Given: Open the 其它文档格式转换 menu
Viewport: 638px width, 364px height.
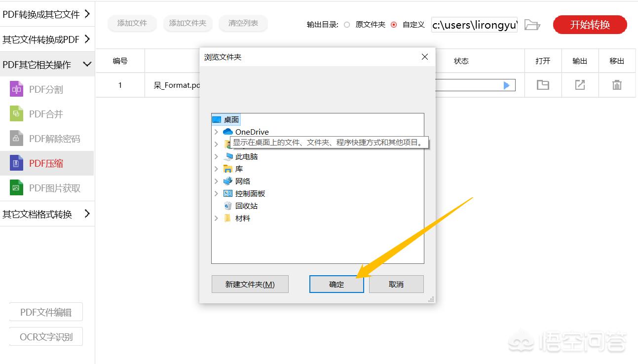Looking at the screenshot, I should [x=47, y=214].
